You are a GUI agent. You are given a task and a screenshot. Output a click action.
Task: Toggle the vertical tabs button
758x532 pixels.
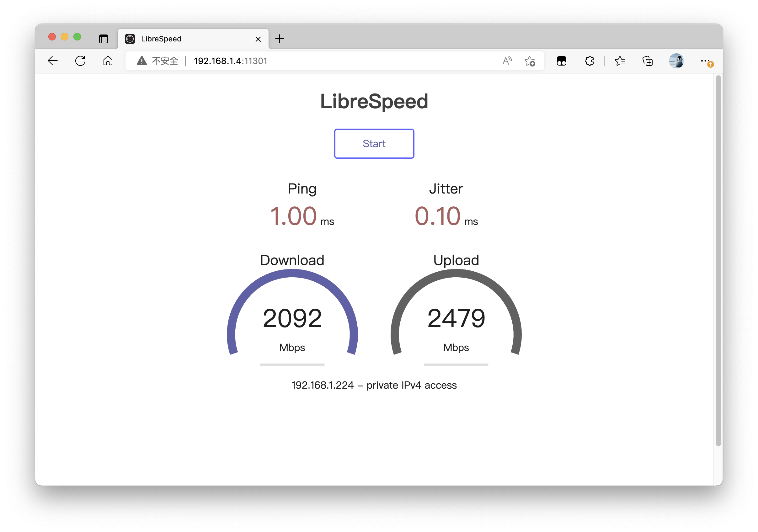click(103, 39)
